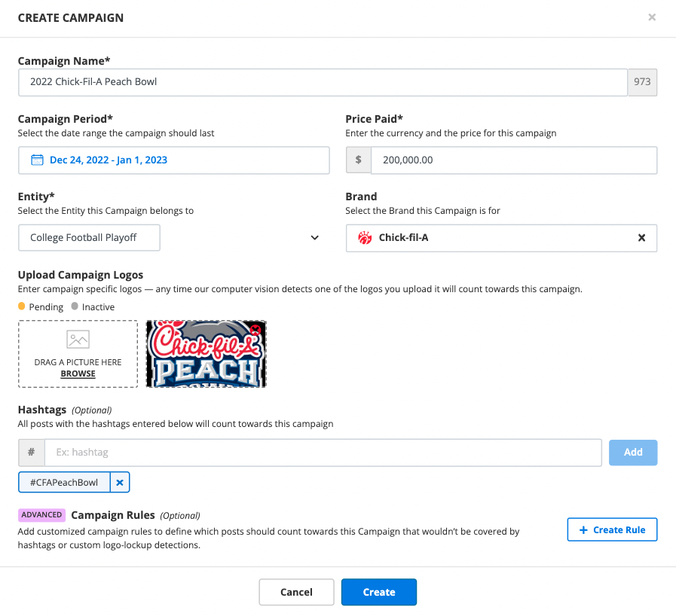Click the Create Rule button

pyautogui.click(x=612, y=529)
